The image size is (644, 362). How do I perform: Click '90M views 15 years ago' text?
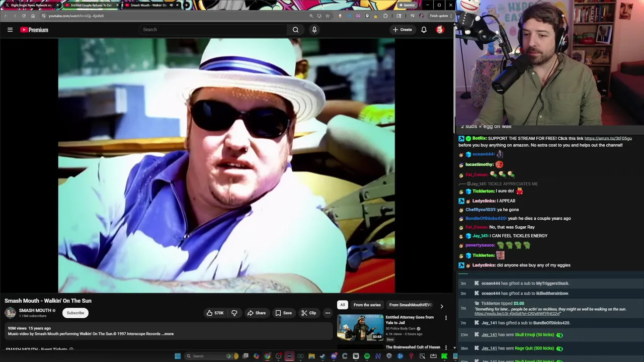[x=29, y=328]
